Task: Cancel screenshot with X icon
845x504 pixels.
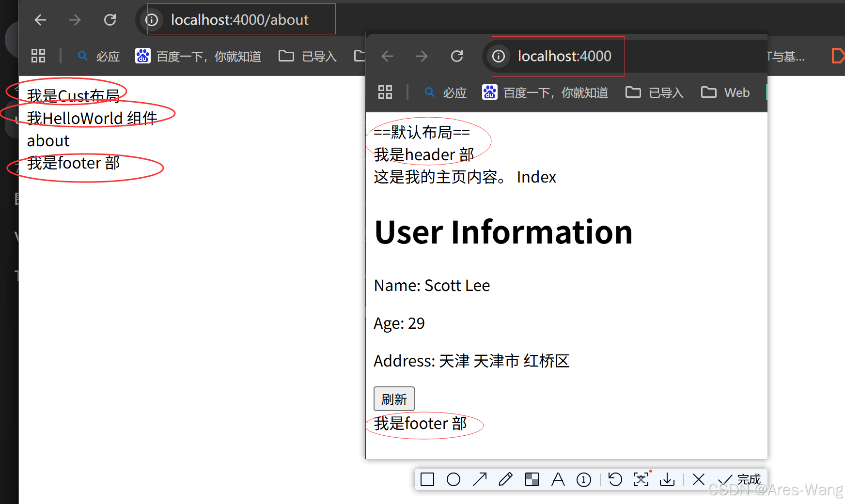Action: 699,479
